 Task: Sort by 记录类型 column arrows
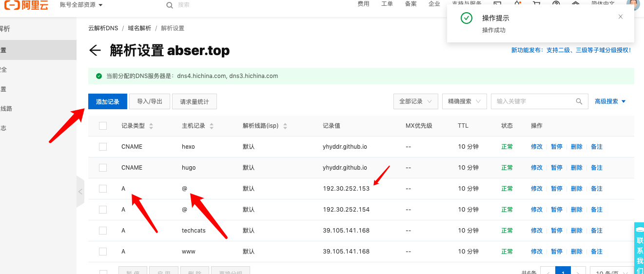[x=151, y=126]
